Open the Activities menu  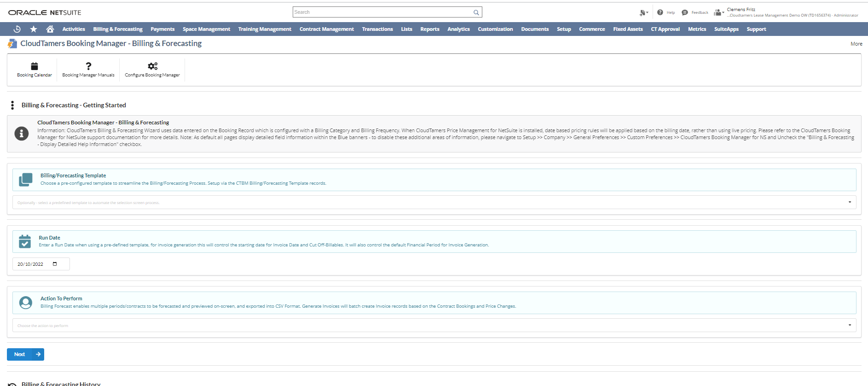coord(74,29)
